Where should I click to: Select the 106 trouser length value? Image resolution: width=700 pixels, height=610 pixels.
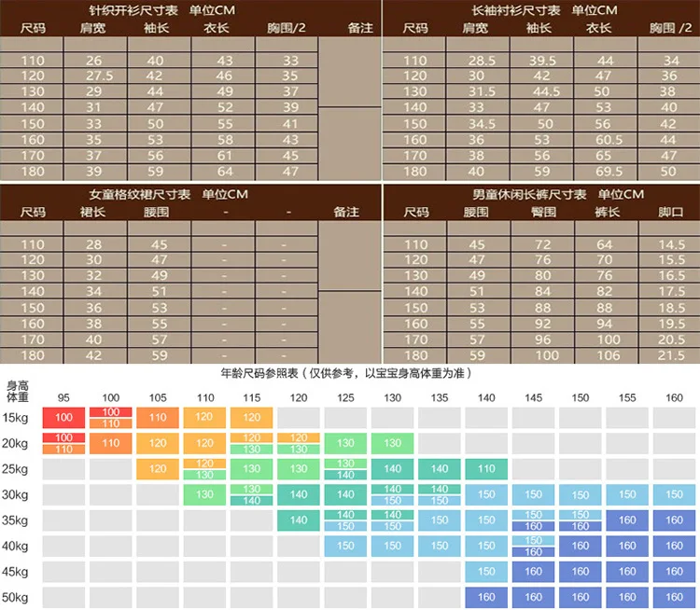609,355
